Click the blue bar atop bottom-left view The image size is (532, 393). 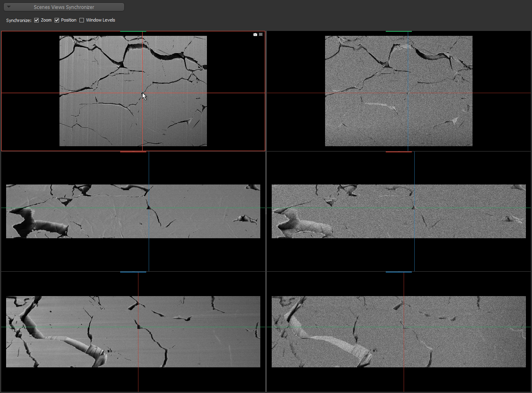[133, 272]
